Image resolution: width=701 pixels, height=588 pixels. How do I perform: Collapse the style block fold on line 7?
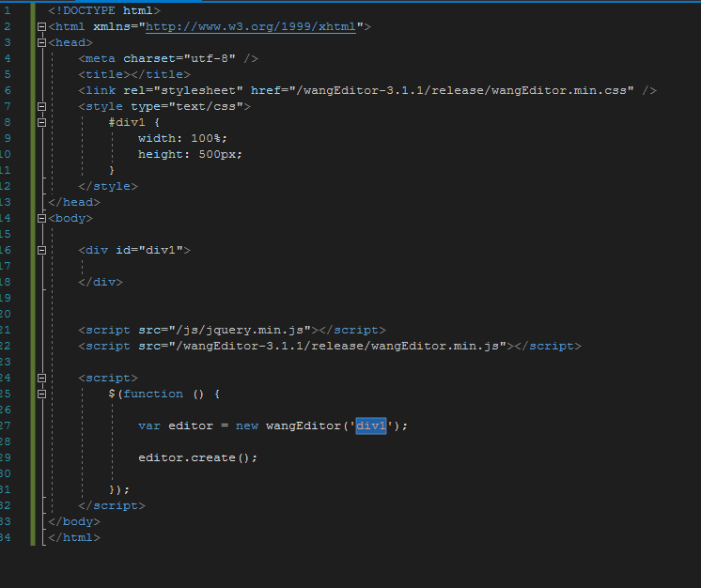41,107
